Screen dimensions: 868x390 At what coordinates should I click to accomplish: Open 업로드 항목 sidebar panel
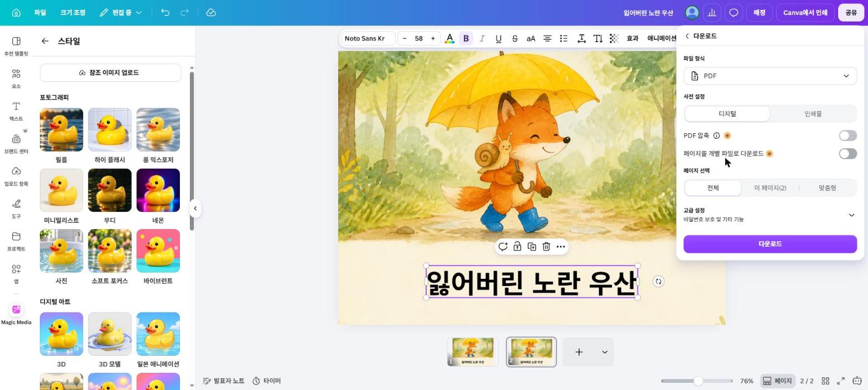(x=16, y=176)
